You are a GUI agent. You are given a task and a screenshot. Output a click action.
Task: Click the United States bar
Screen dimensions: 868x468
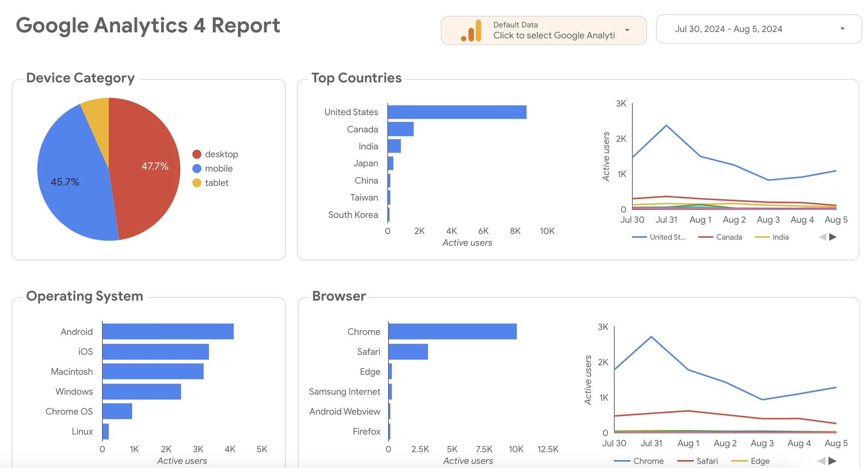(x=457, y=112)
